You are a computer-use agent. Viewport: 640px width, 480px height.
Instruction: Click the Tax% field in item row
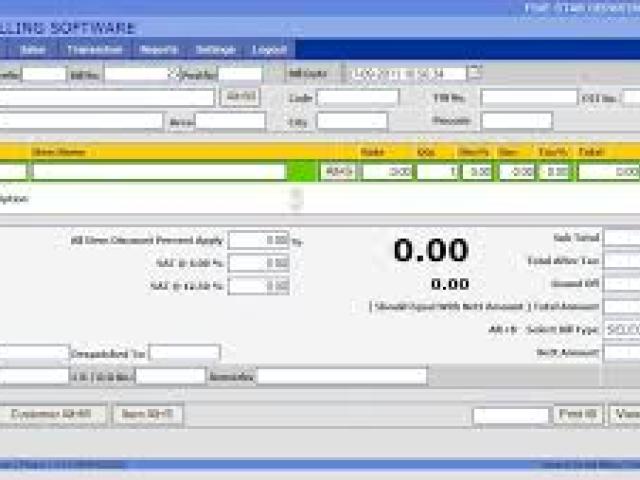coord(554,172)
